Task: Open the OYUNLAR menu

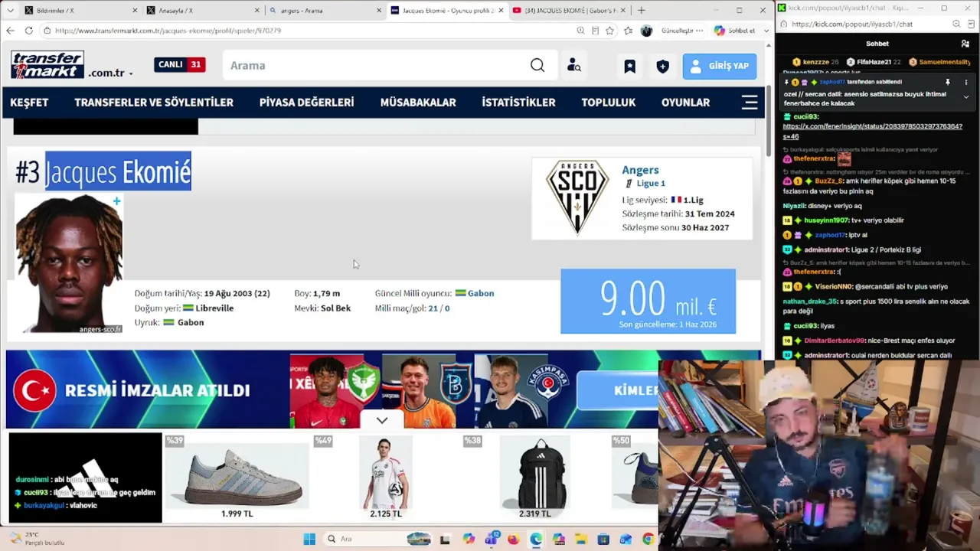Action: 685,103
